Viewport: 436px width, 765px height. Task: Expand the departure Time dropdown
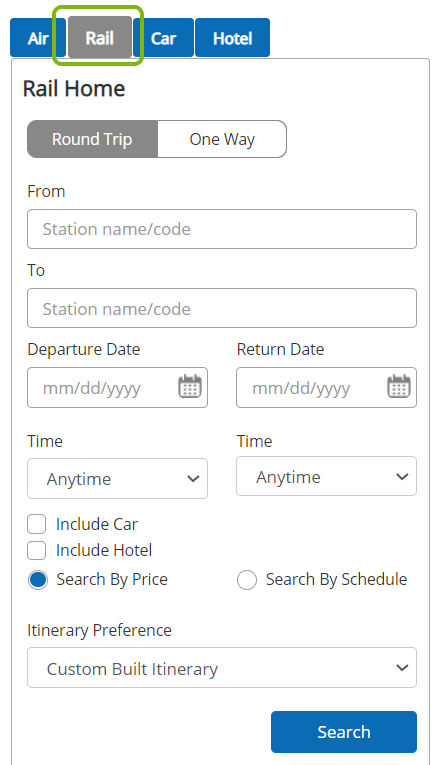(118, 478)
